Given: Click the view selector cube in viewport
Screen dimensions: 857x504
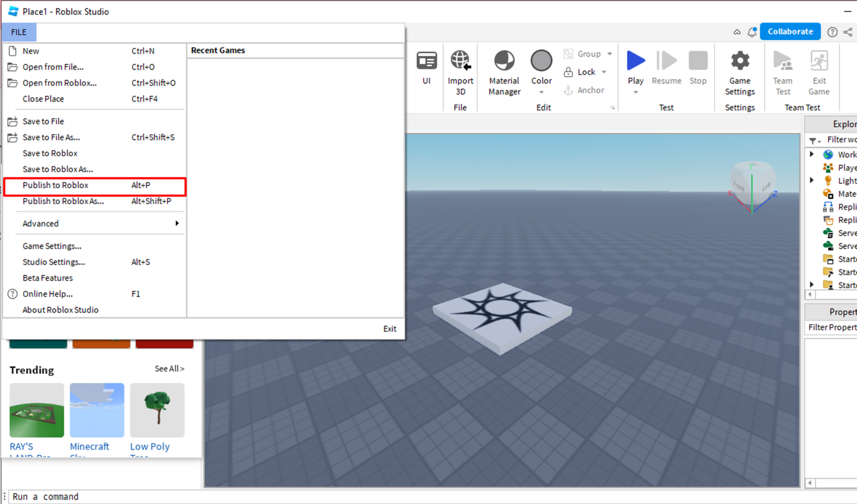Looking at the screenshot, I should [753, 183].
